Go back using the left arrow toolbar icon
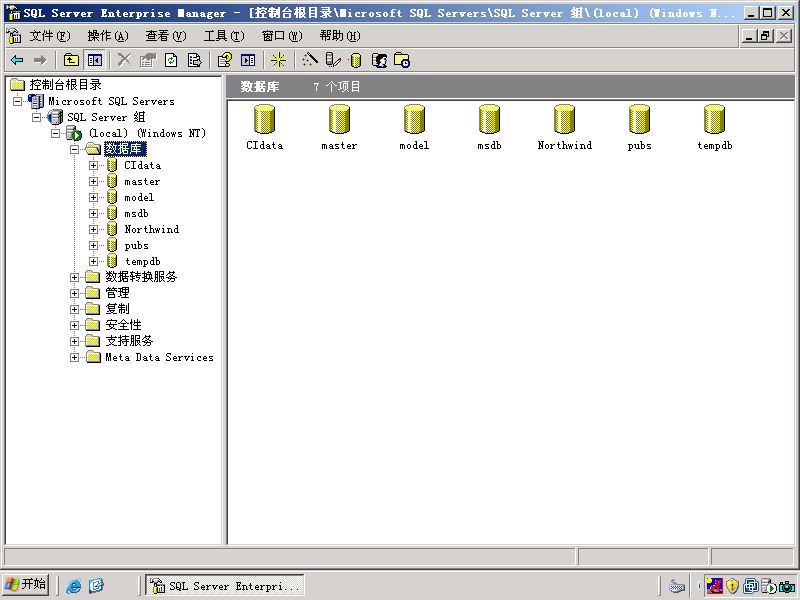The height and width of the screenshot is (600, 800). (17, 60)
